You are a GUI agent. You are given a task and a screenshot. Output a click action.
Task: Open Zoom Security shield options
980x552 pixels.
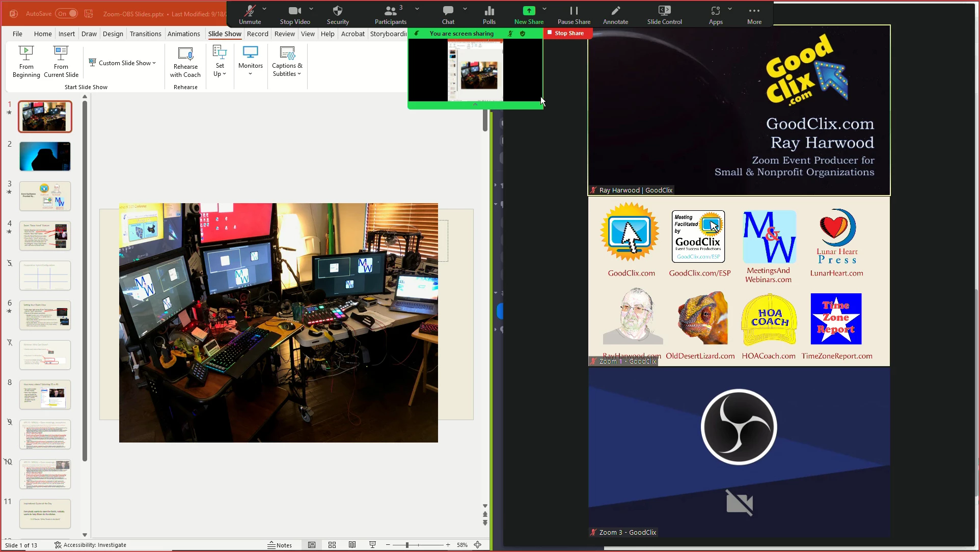pyautogui.click(x=338, y=11)
